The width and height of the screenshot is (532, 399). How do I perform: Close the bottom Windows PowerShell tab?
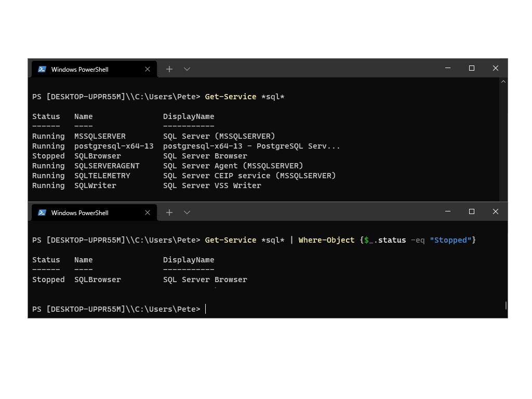[147, 212]
